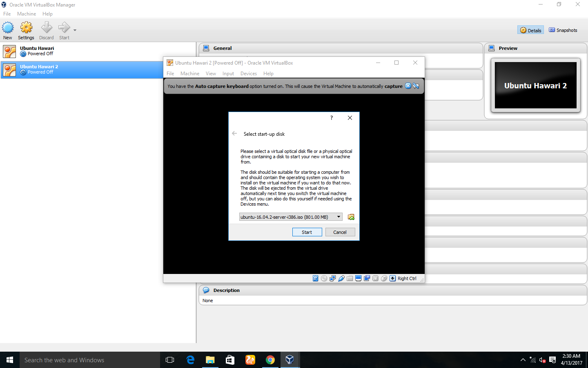Image resolution: width=588 pixels, height=368 pixels.
Task: Open Help menu in VirtualBox Manager
Action: click(47, 14)
